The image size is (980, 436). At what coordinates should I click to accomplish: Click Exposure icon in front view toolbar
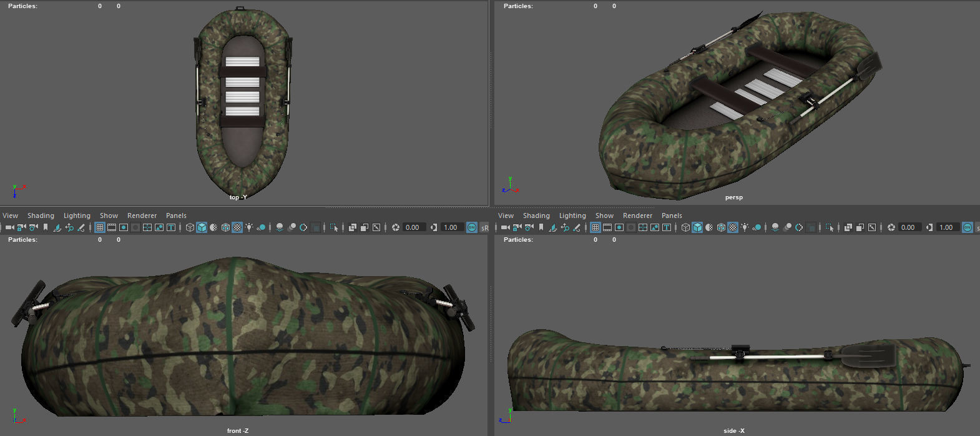pyautogui.click(x=396, y=227)
